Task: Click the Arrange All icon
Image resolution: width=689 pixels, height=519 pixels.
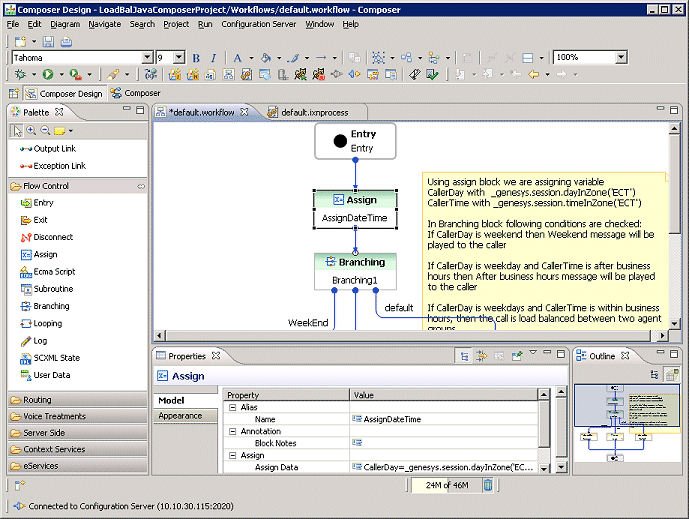Action: tap(406, 58)
